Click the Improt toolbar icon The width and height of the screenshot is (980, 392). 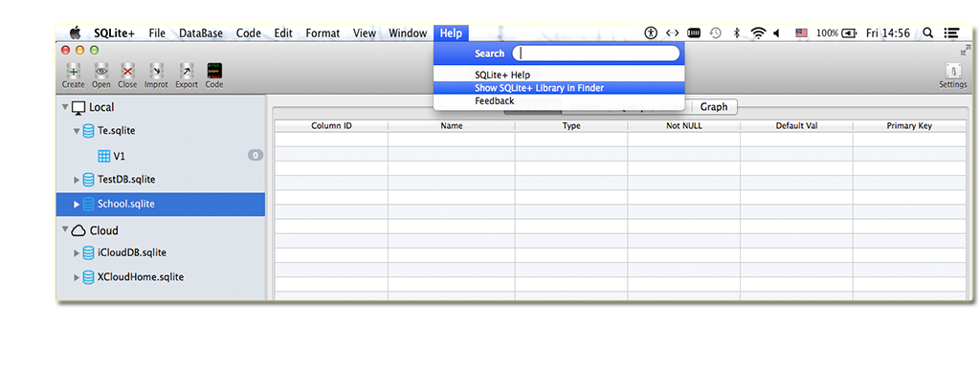[x=156, y=71]
